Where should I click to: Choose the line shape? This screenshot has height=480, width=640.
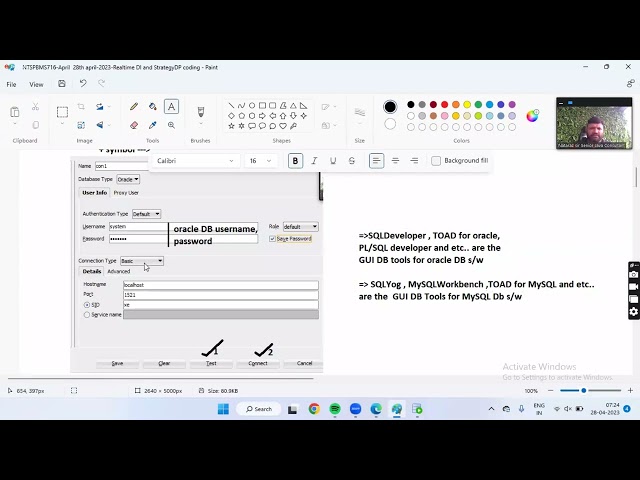click(x=231, y=106)
